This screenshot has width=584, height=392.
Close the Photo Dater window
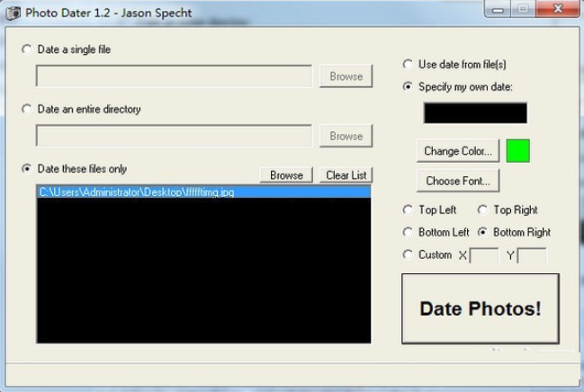558,9
